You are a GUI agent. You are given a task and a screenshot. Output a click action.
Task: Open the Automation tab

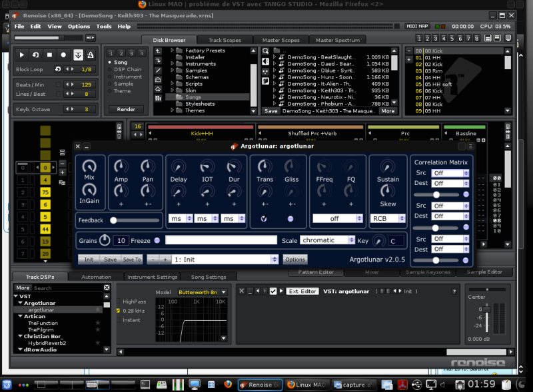tap(96, 277)
